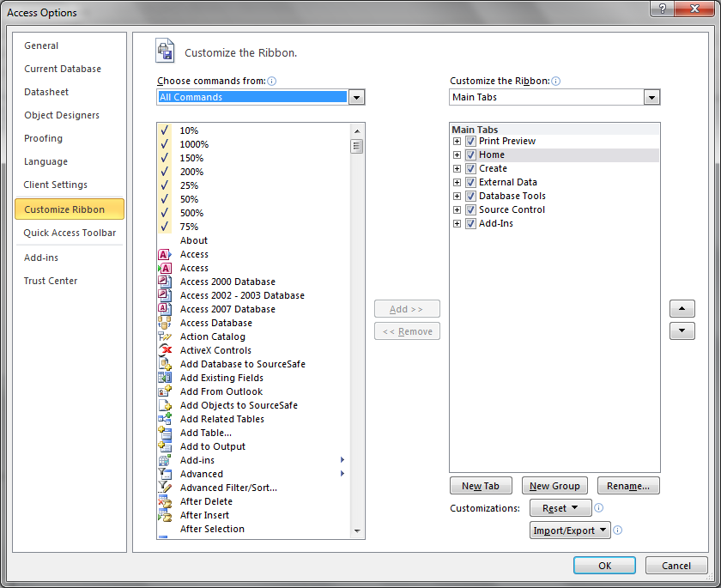Click the Move Down arrow button
This screenshot has height=588, width=721.
point(682,330)
